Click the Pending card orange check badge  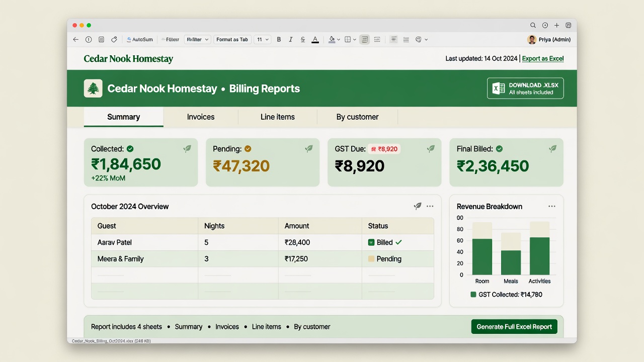248,149
